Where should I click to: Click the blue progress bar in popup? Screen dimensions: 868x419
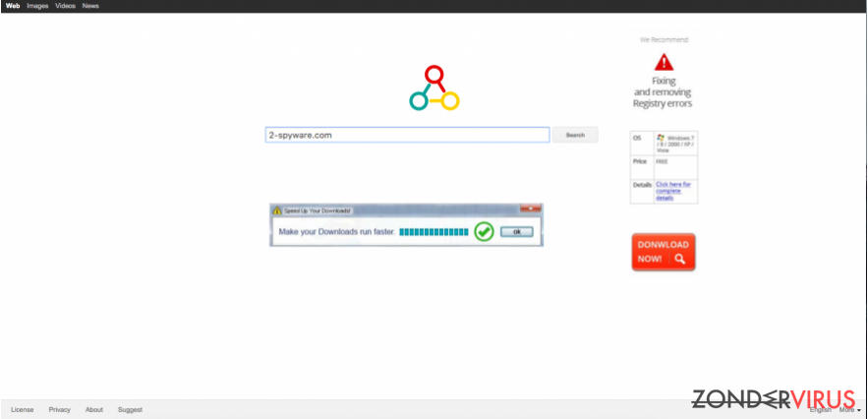click(x=434, y=232)
